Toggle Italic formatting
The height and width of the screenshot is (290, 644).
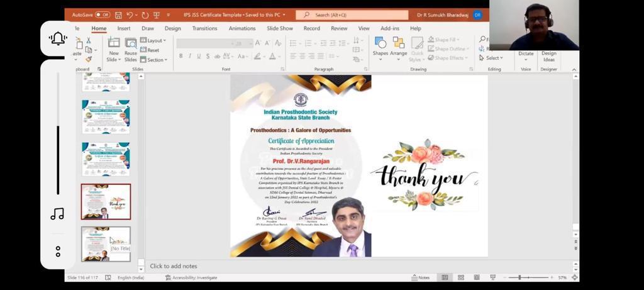190,56
